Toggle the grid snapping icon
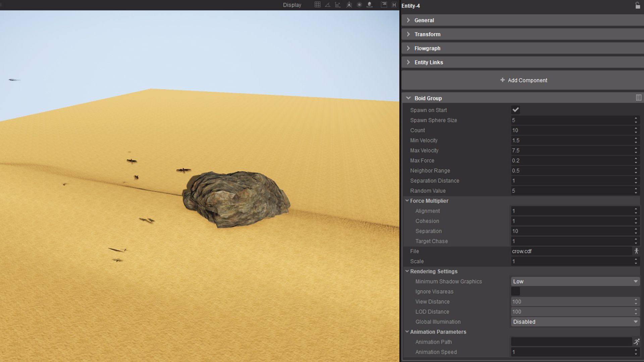This screenshot has height=362, width=644. click(x=317, y=5)
